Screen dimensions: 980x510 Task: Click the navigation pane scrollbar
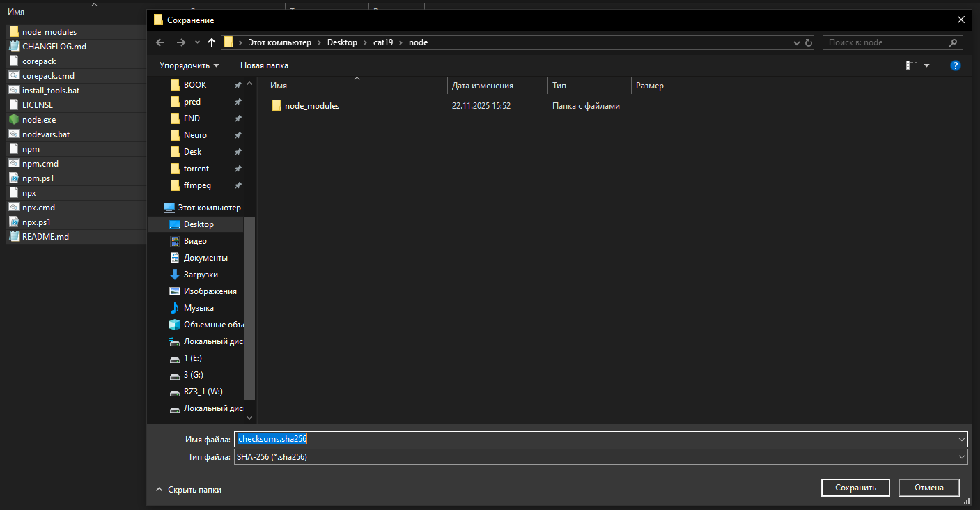(250, 307)
